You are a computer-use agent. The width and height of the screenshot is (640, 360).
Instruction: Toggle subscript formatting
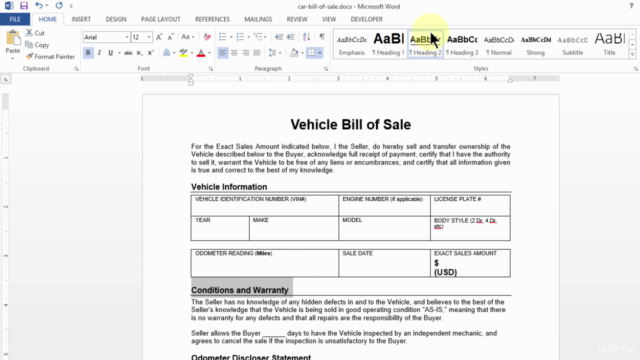click(139, 53)
